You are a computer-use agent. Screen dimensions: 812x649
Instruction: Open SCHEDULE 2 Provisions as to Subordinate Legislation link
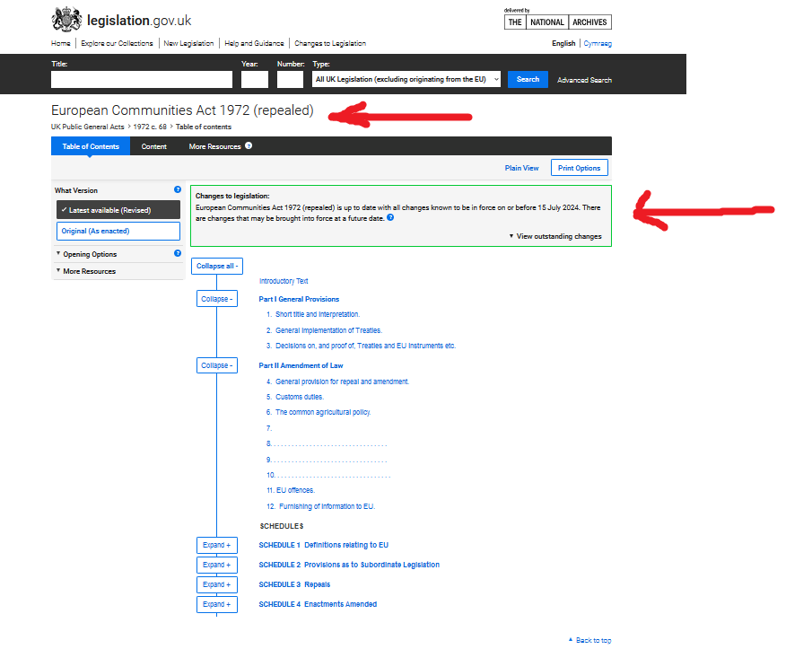(x=349, y=566)
